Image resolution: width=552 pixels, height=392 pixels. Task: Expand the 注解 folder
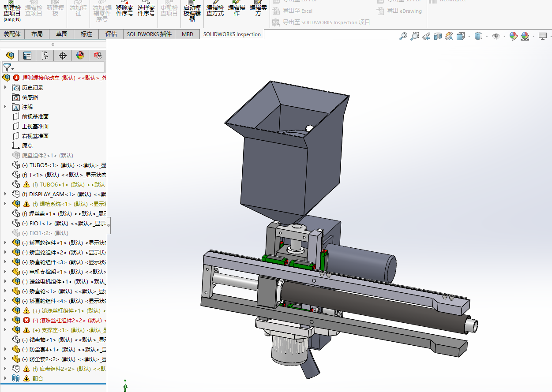click(x=6, y=107)
